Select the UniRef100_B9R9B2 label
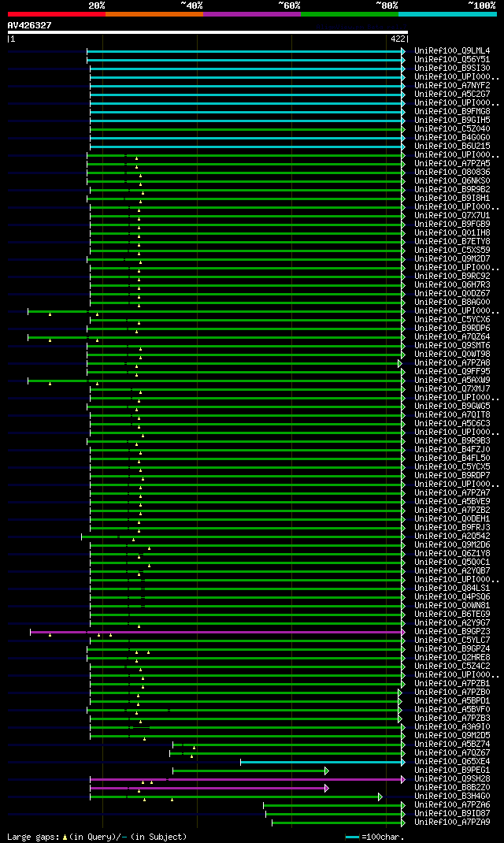The height and width of the screenshot is (843, 504). (x=452, y=190)
